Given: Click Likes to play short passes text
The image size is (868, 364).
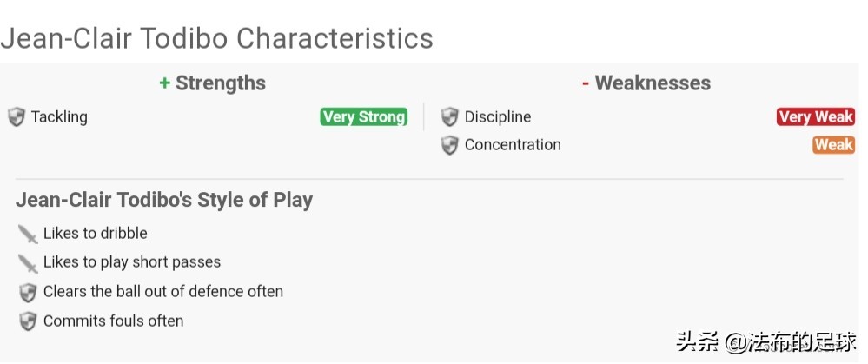Looking at the screenshot, I should (x=132, y=262).
